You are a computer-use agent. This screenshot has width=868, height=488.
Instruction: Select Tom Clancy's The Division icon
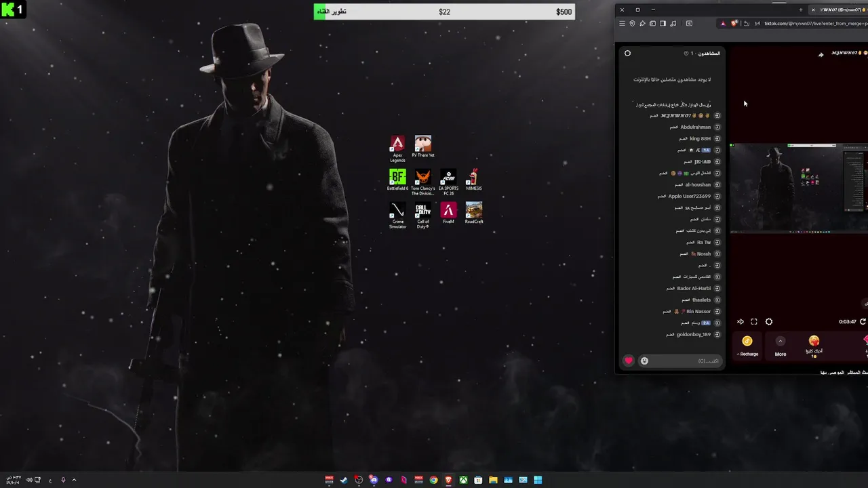pos(423,183)
